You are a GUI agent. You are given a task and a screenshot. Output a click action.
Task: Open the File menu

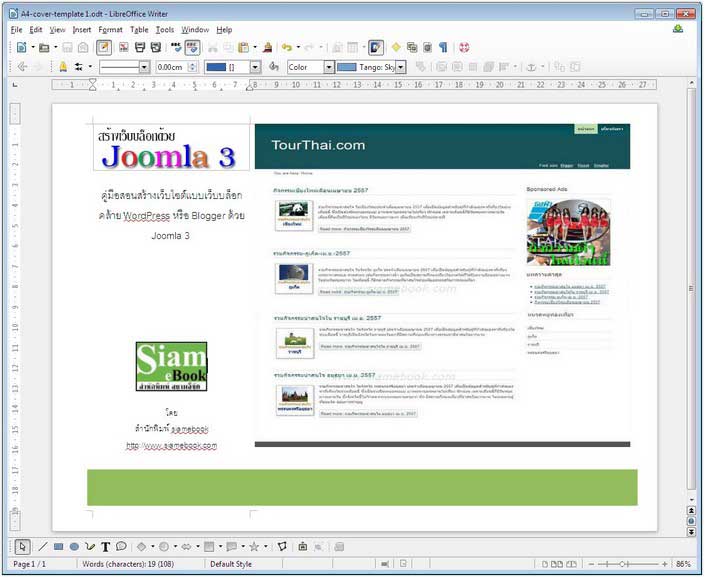pos(16,30)
